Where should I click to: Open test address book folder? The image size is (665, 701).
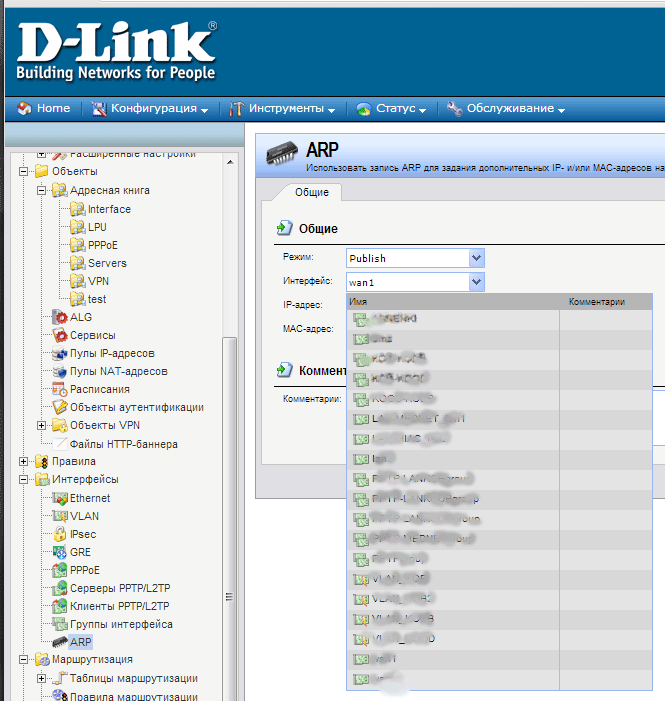coord(97,299)
